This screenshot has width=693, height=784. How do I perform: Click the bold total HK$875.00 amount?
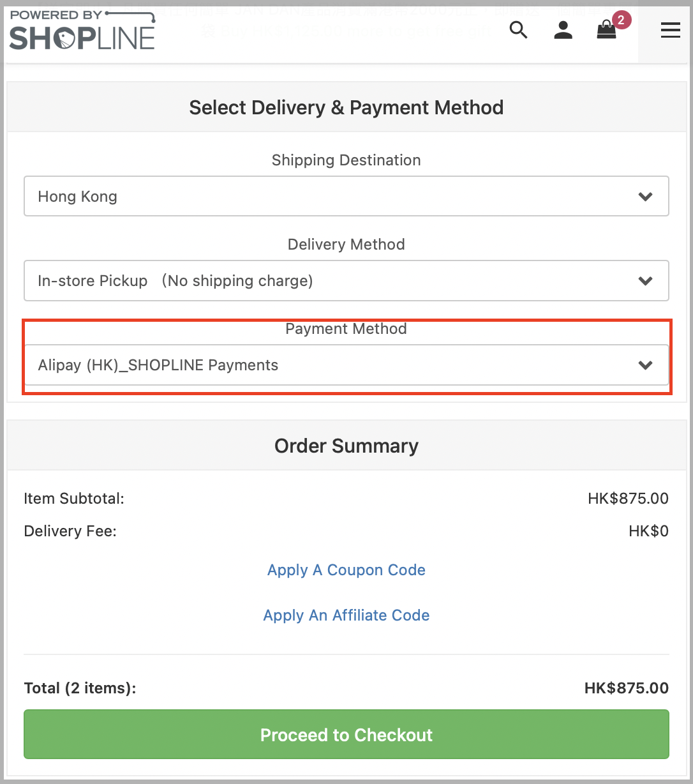[627, 688]
